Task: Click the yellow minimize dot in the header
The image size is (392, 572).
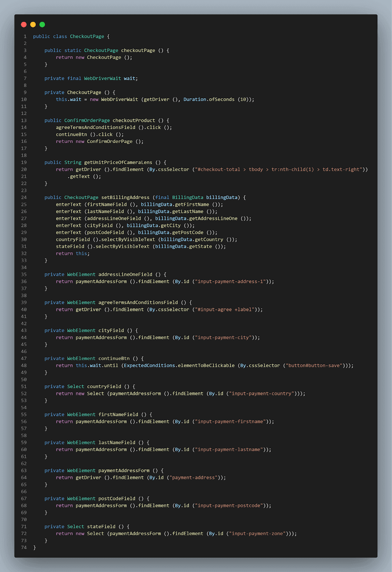Action: 33,25
